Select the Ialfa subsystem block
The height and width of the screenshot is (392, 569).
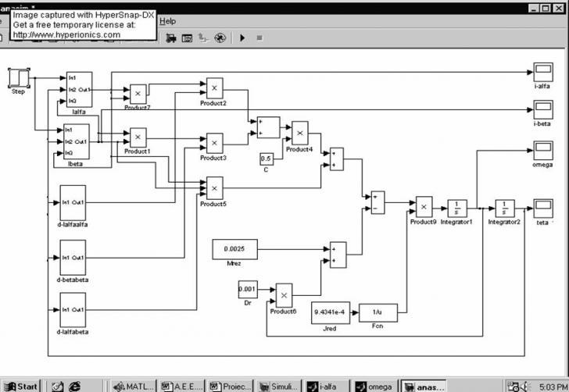click(x=79, y=90)
